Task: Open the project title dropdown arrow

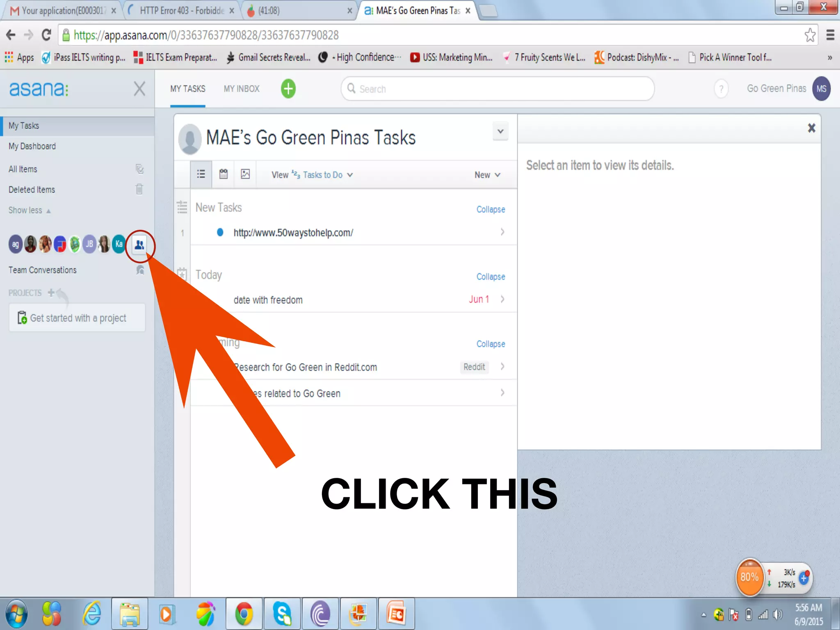Action: 500,132
